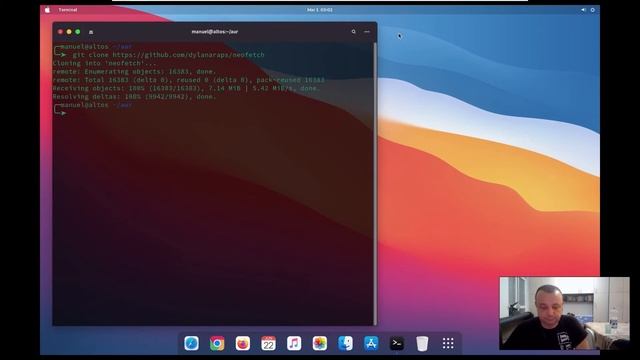The width and height of the screenshot is (640, 360).
Task: Click the date and time clock
Action: (x=320, y=10)
